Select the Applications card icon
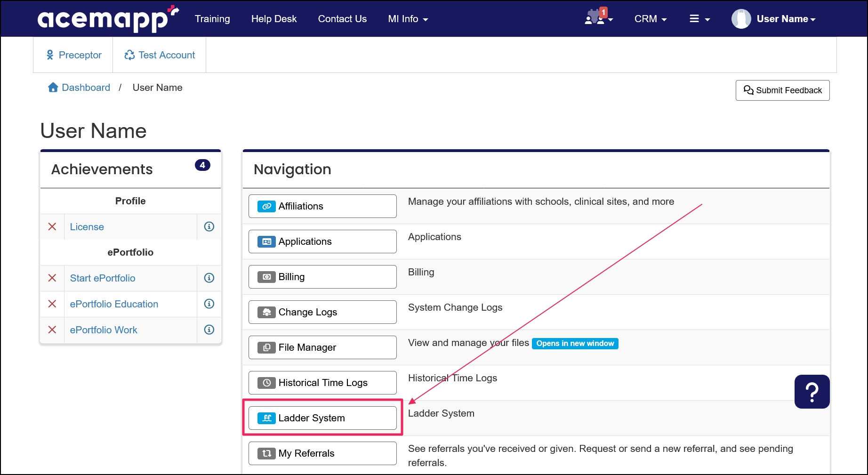868x475 pixels. [x=266, y=241]
